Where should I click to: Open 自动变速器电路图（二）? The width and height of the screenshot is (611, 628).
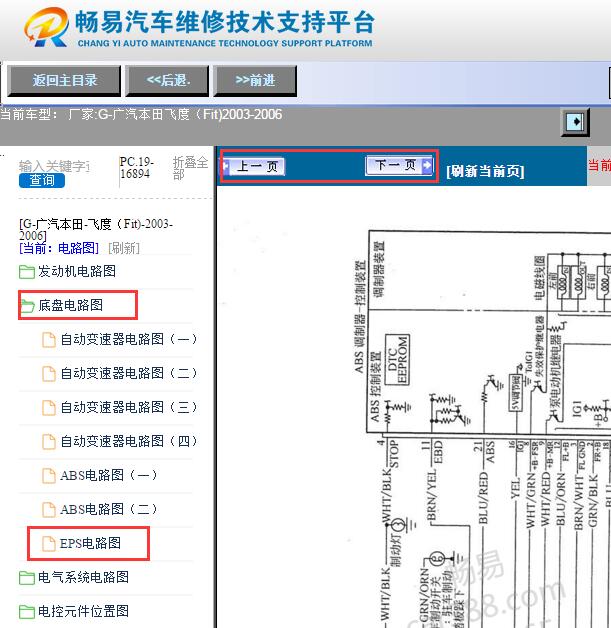tap(129, 374)
